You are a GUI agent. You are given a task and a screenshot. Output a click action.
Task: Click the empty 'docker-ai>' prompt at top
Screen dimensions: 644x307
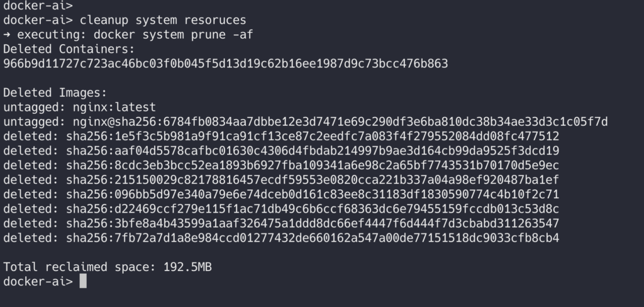[x=38, y=5]
